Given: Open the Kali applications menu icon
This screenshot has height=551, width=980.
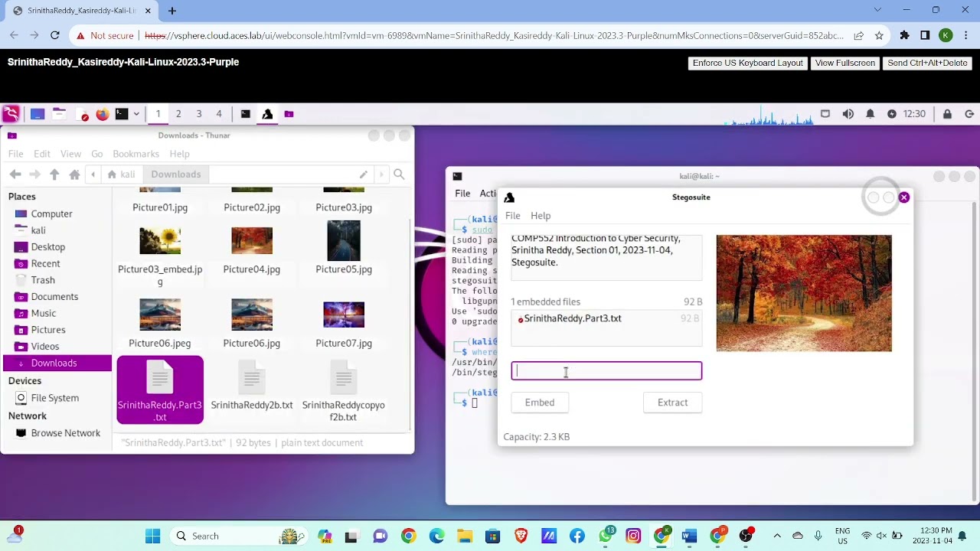Looking at the screenshot, I should 11,114.
